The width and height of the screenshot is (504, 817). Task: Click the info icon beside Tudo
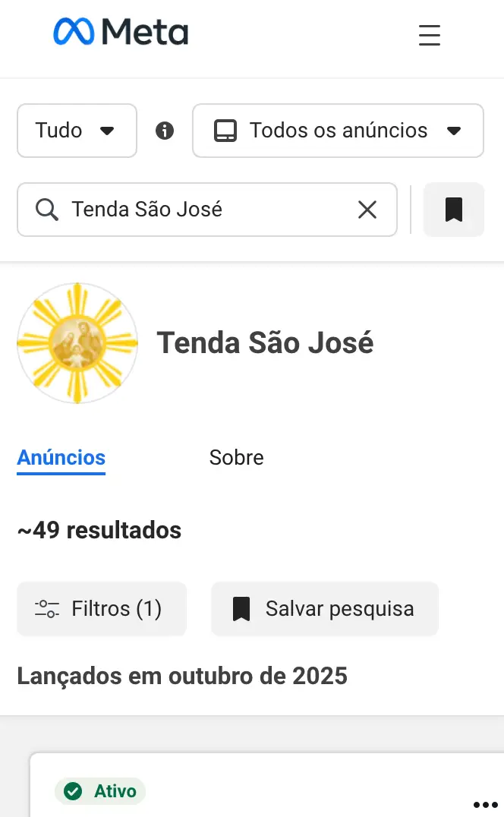(165, 131)
